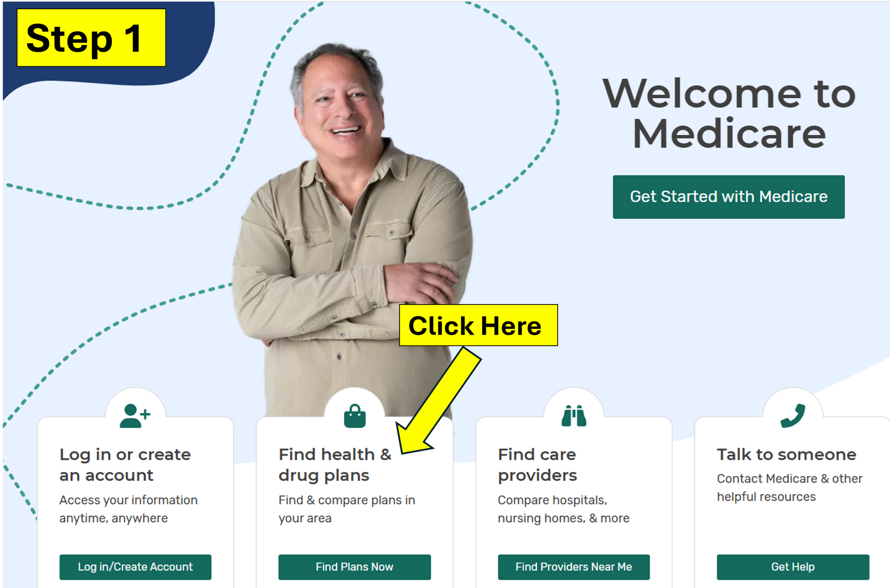Select the Find Plans Now button
The image size is (890, 588).
point(355,567)
